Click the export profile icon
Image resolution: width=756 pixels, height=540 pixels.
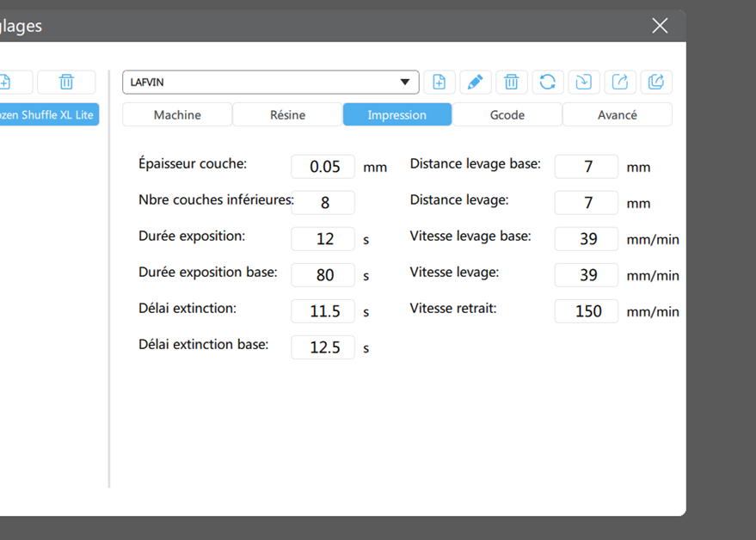tap(620, 82)
